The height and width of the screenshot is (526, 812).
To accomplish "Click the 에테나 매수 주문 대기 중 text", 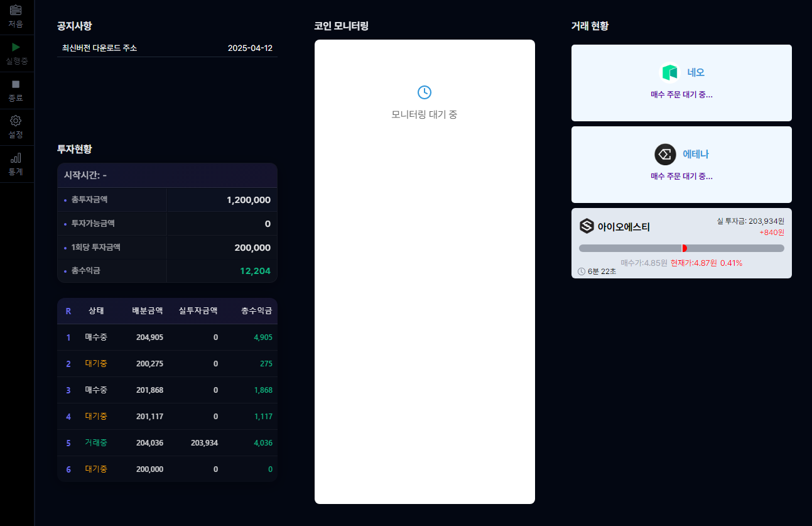I will tap(681, 177).
